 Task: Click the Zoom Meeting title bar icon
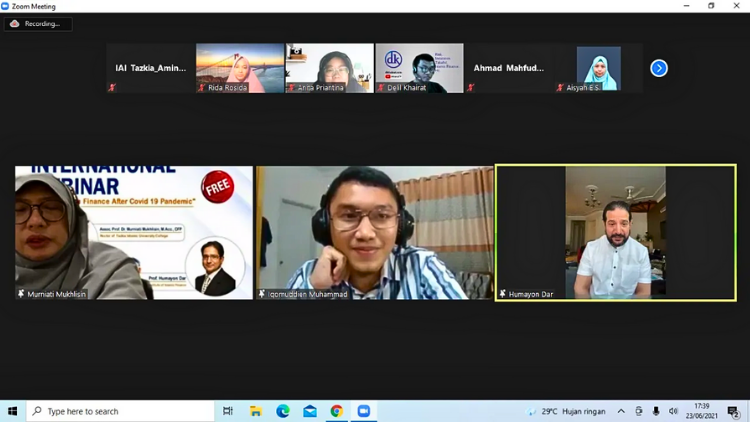coord(5,6)
